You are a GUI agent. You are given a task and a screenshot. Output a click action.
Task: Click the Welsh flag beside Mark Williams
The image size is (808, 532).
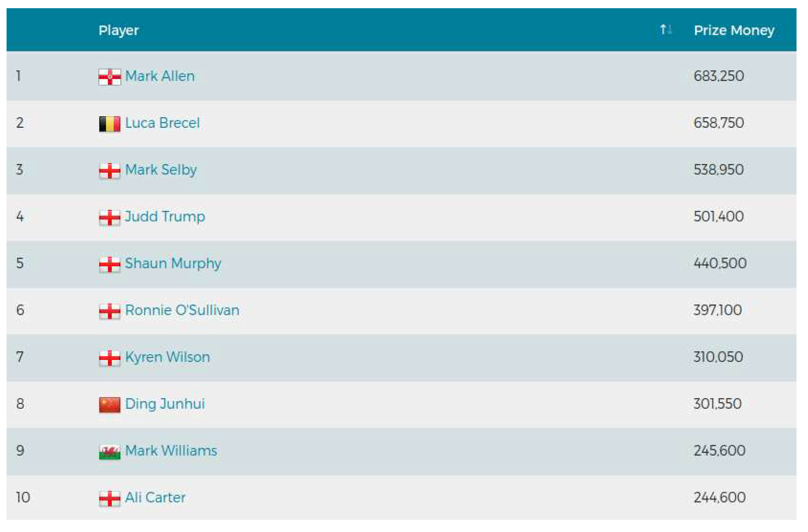pyautogui.click(x=110, y=452)
